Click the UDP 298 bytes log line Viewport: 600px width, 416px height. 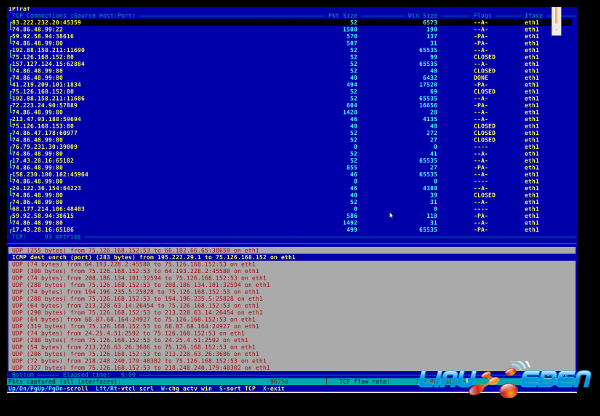pos(292,313)
